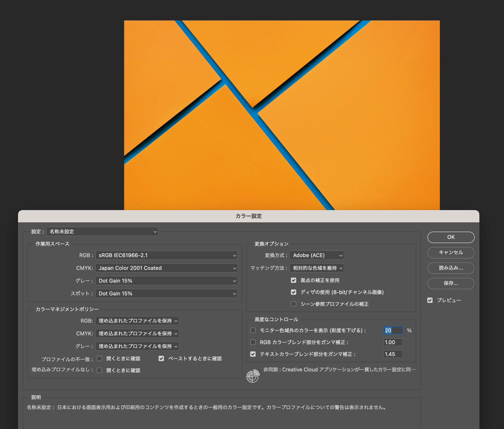The height and width of the screenshot is (429, 504).
Task: Uncheck ペーストするときに確認 checkbox
Action: (x=161, y=358)
